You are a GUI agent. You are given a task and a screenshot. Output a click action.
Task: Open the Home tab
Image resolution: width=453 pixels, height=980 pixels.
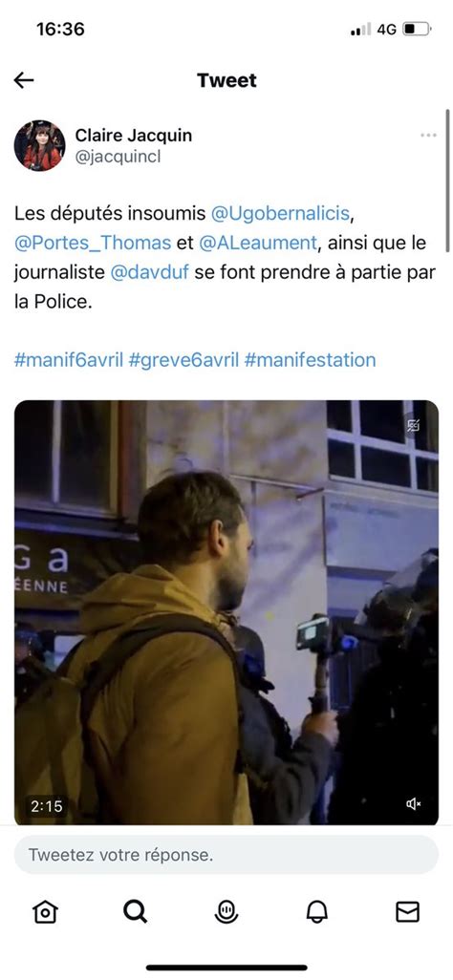45,912
